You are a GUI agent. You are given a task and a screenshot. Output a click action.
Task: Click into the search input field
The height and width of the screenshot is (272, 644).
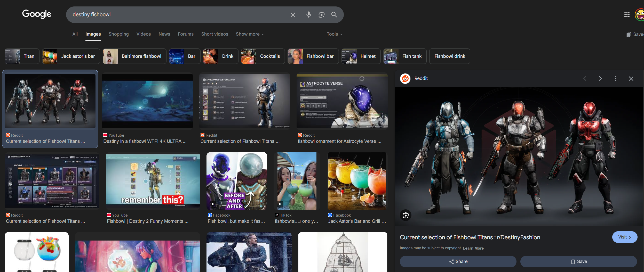click(x=178, y=15)
